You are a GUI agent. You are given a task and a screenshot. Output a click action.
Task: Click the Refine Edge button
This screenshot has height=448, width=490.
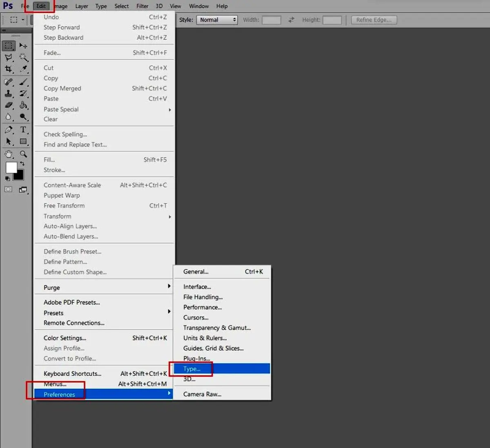click(374, 20)
